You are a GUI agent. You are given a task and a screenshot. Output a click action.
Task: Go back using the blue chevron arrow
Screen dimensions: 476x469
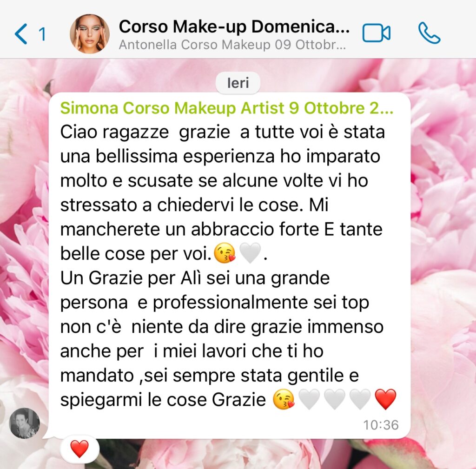pyautogui.click(x=21, y=33)
